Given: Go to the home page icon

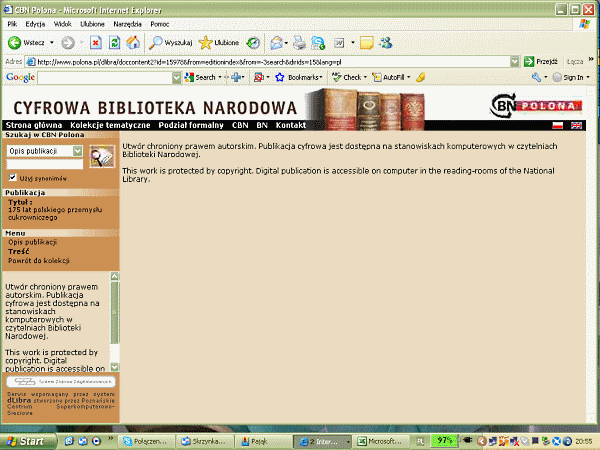Looking at the screenshot, I should pyautogui.click(x=133, y=42).
